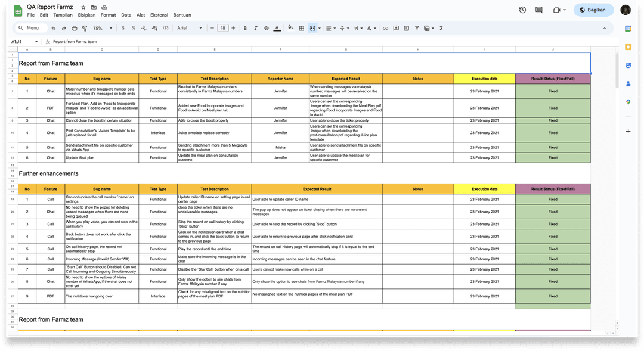Increase decimal places
Screen dimensions: 644x351
tap(154, 29)
